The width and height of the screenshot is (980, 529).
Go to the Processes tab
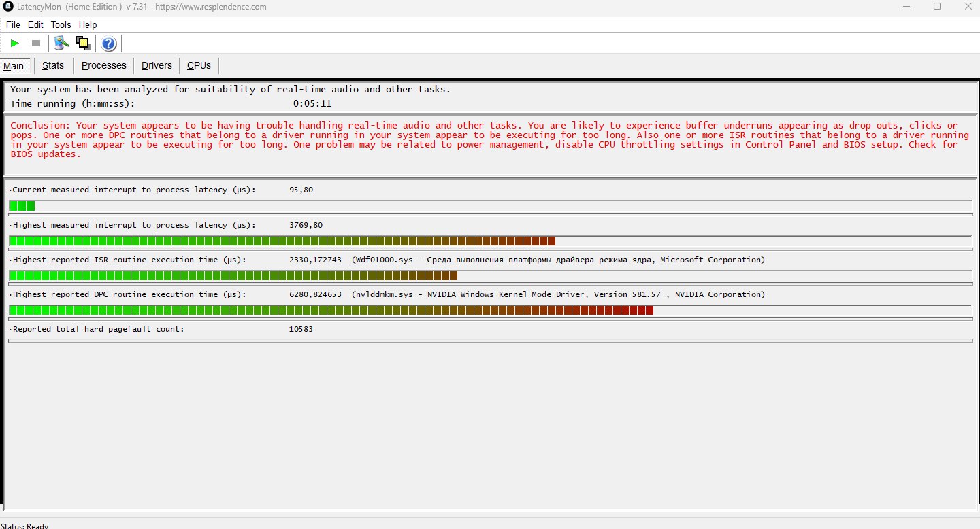pyautogui.click(x=104, y=65)
